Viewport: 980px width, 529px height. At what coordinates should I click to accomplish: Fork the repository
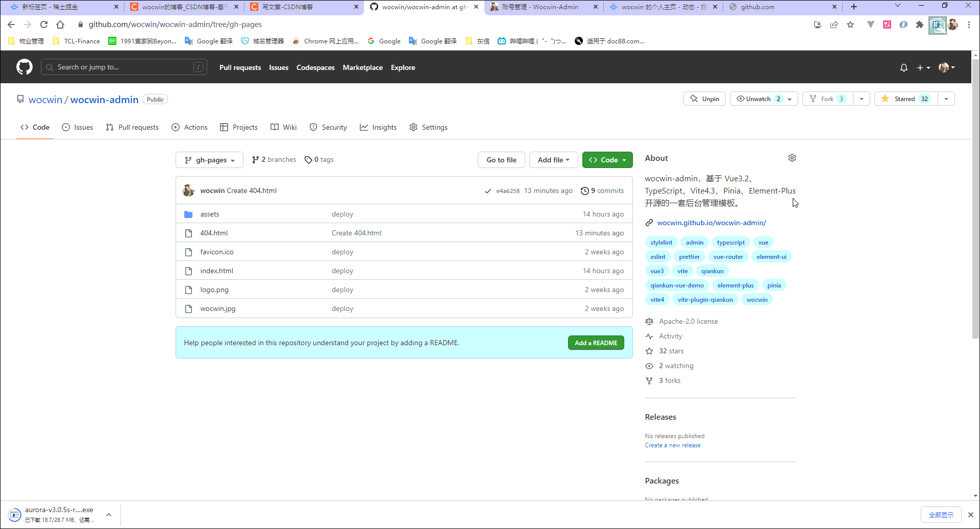click(x=827, y=99)
